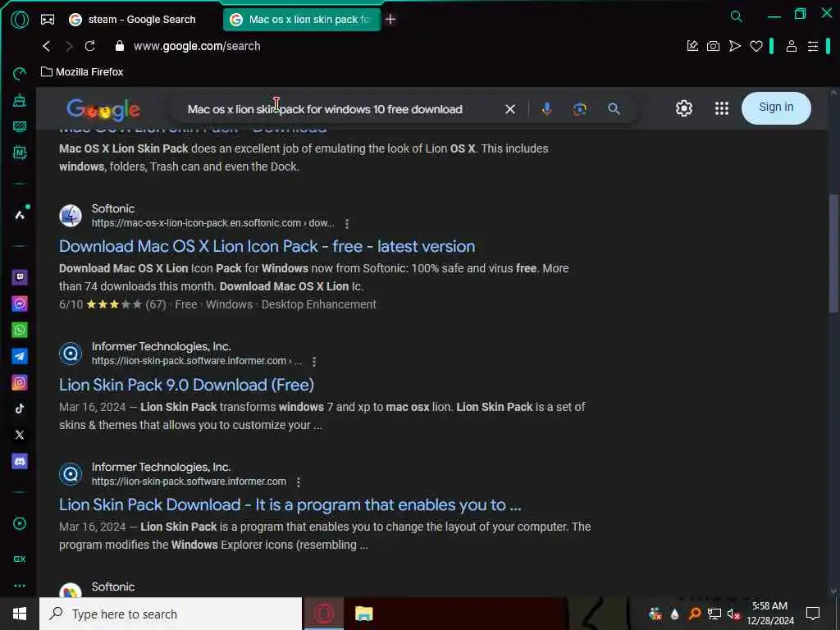
Task: Open Google quick settings gear
Action: coord(684,109)
